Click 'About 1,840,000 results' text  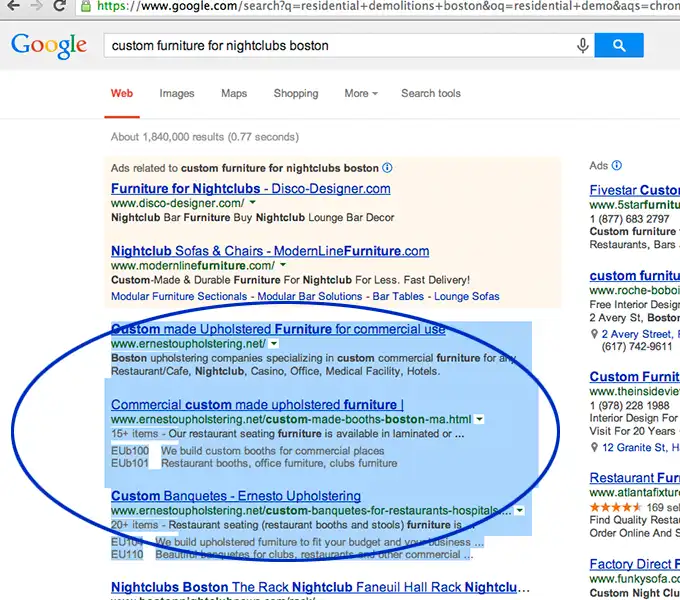tap(205, 137)
